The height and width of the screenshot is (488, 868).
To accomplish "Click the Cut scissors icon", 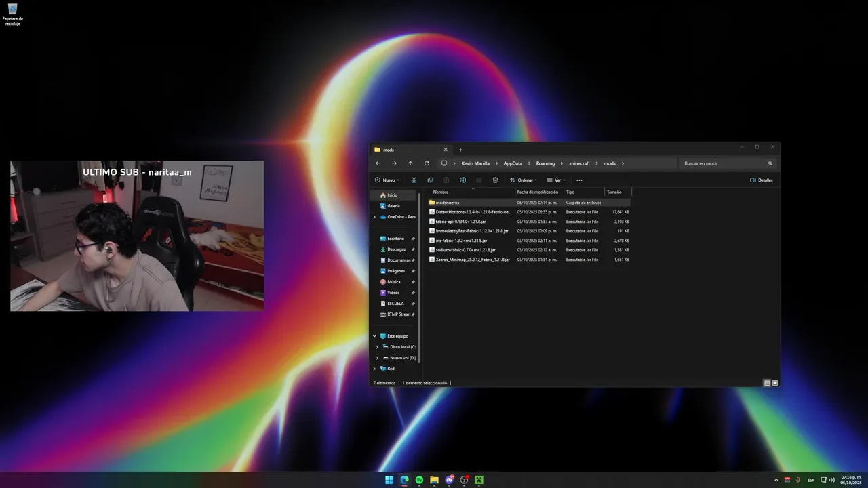I will [x=414, y=180].
